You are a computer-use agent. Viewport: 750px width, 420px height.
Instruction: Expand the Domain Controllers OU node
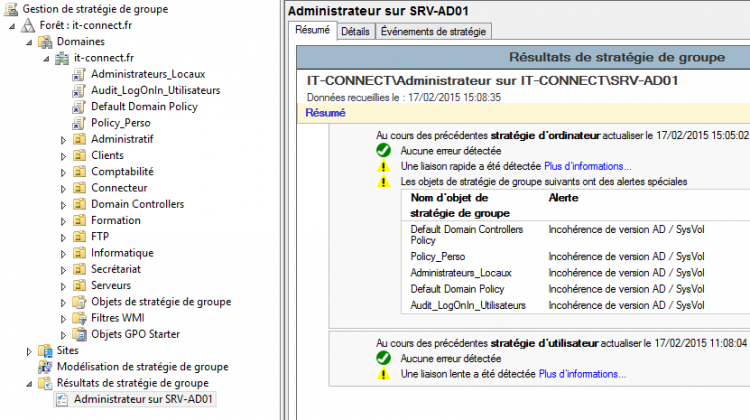pyautogui.click(x=63, y=205)
